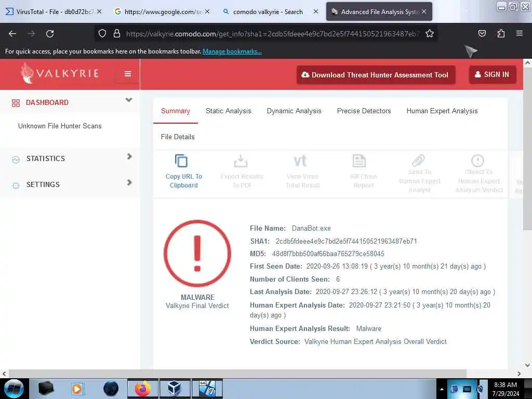Open Firefox from the taskbar
Screen dimensions: 532x399
[x=143, y=389]
